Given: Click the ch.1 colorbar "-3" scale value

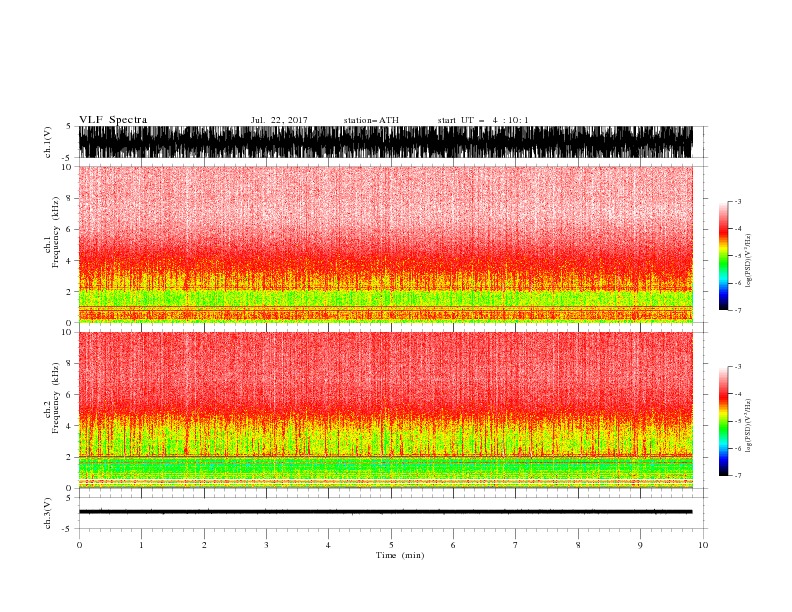Looking at the screenshot, I should click(x=738, y=201).
